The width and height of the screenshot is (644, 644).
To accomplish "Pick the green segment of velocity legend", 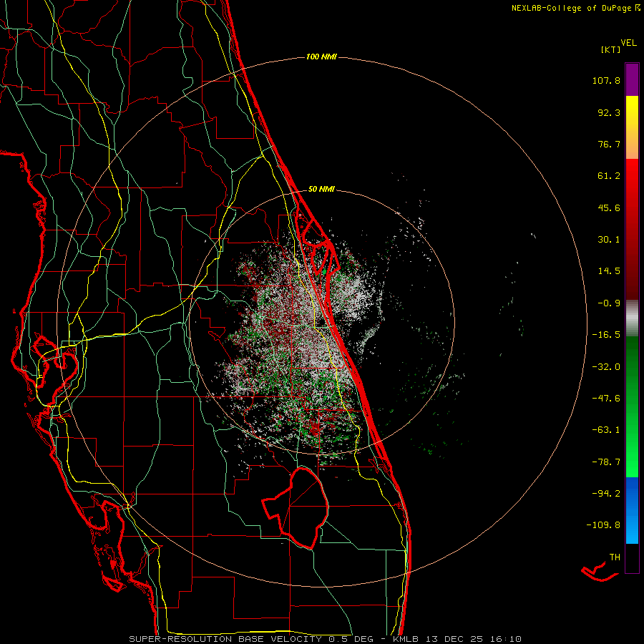I will tap(632, 406).
